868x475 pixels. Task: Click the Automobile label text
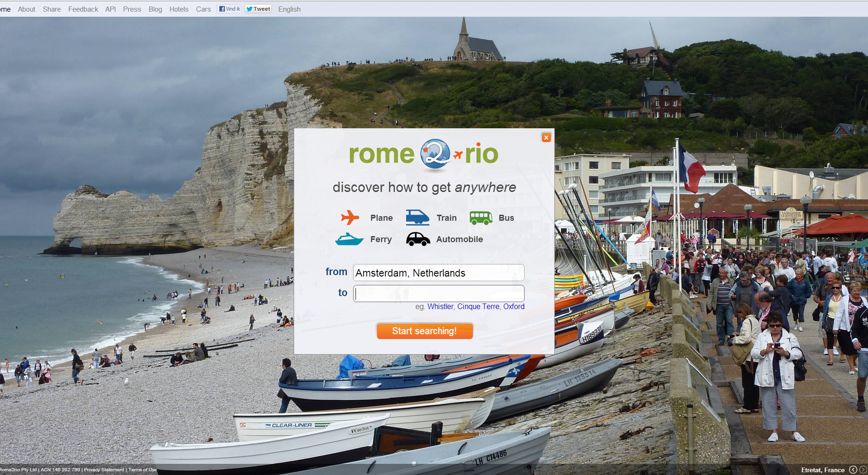click(460, 239)
